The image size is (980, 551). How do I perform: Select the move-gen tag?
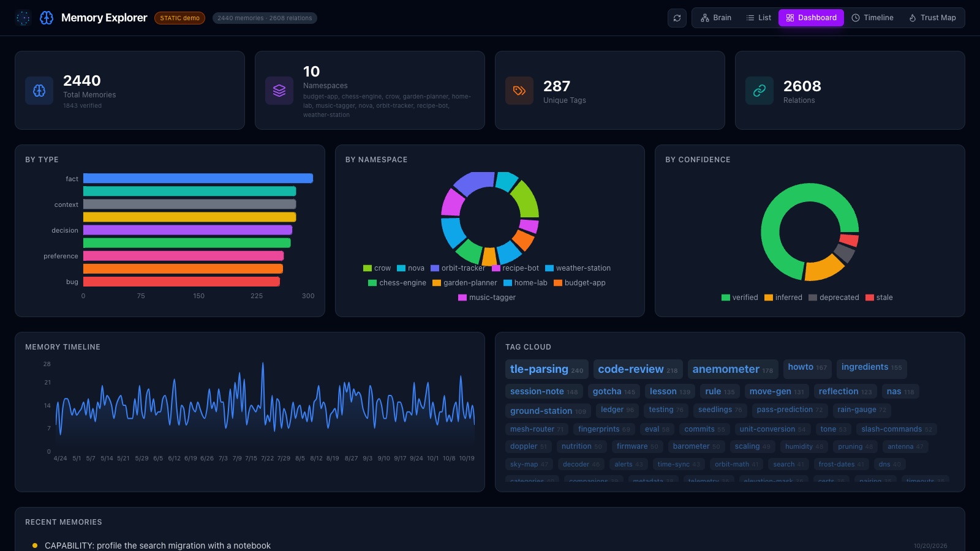pyautogui.click(x=777, y=391)
